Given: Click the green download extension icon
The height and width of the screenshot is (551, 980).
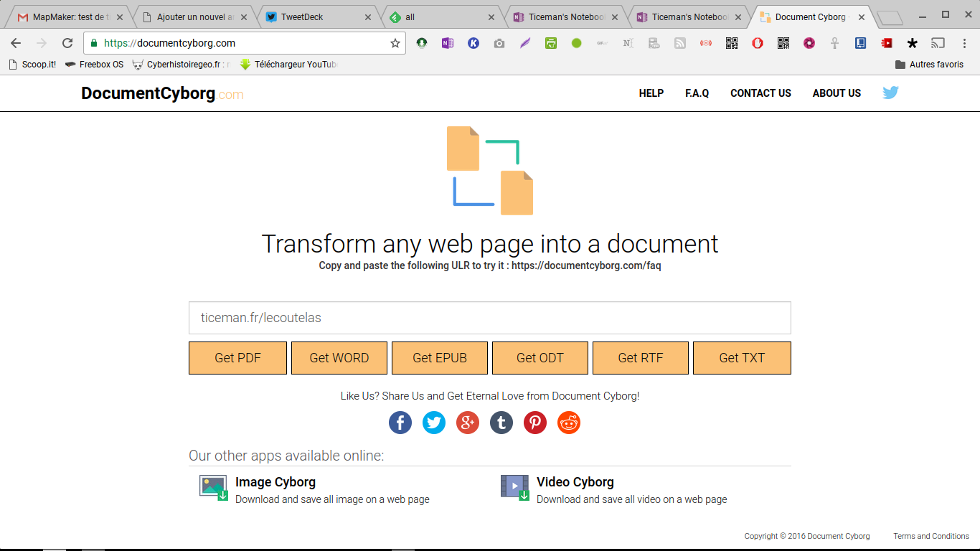Looking at the screenshot, I should (421, 43).
